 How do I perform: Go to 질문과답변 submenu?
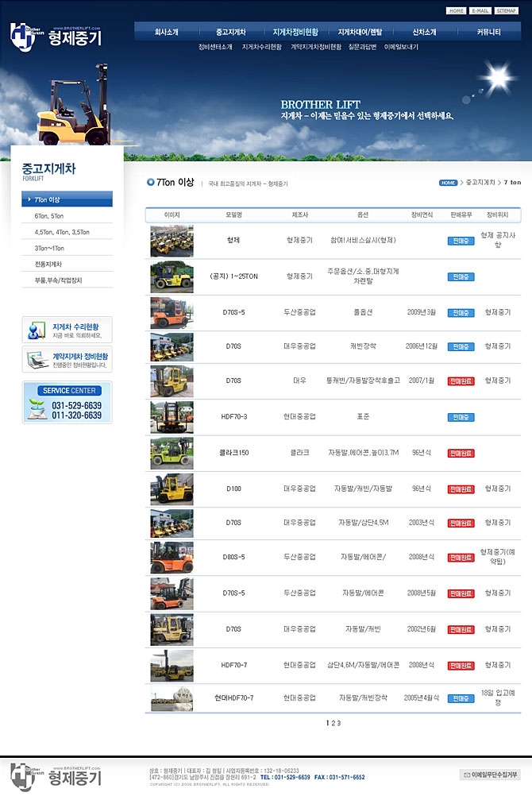coord(362,47)
